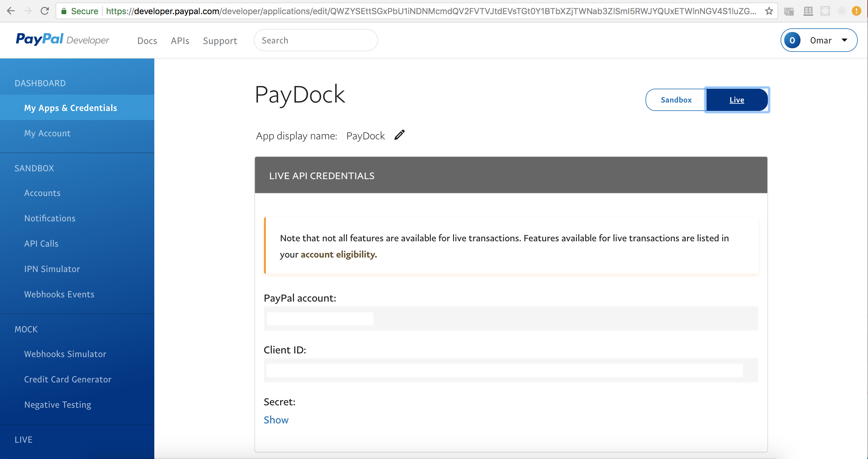Click the PayDock page title
This screenshot has width=868, height=459.
[x=300, y=94]
